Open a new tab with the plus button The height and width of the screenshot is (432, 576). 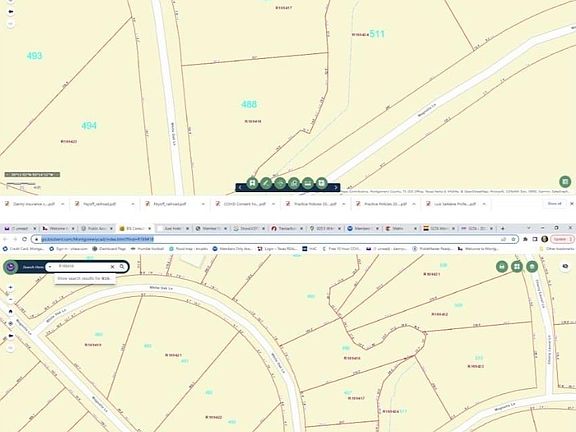[x=503, y=228]
